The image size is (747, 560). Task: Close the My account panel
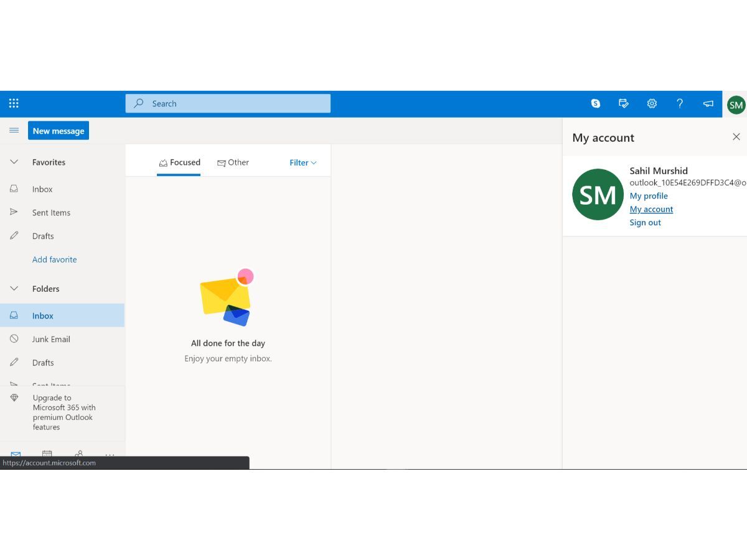736,137
